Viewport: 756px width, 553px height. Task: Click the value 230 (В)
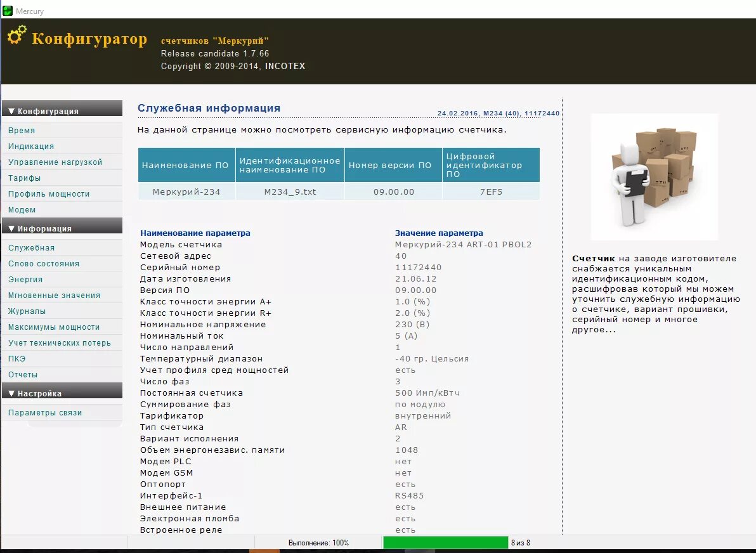click(412, 325)
